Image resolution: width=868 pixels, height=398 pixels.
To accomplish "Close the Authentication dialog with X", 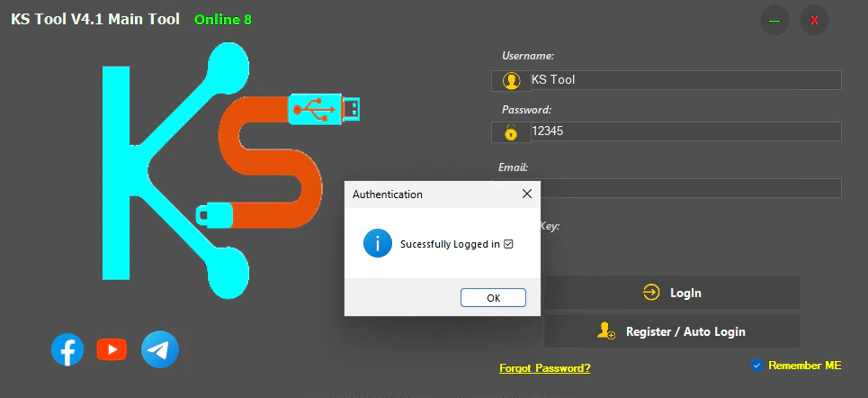I will (x=527, y=194).
